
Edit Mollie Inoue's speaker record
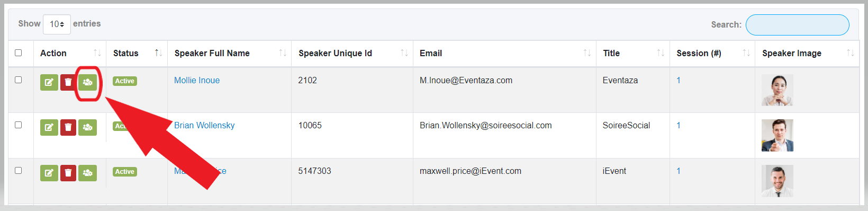49,82
